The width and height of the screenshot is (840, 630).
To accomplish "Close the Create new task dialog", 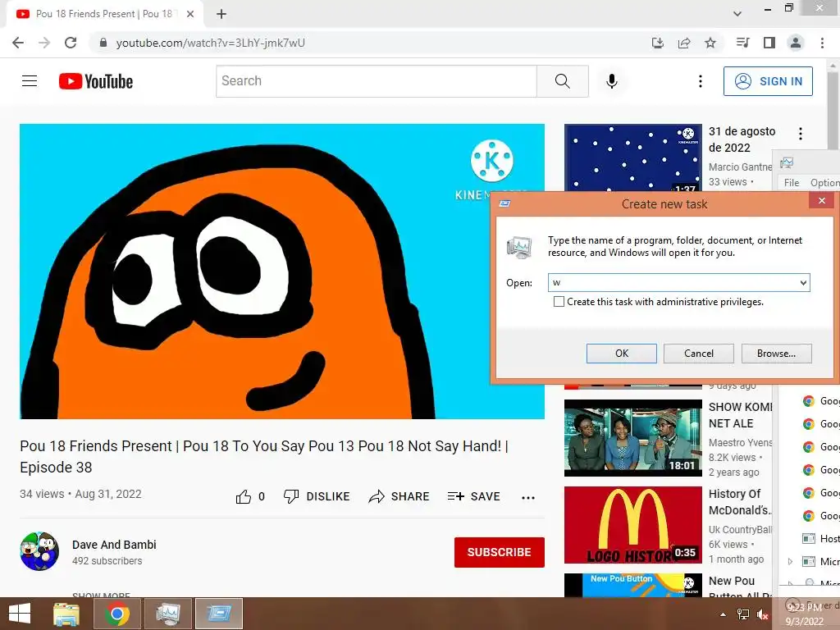I will 822,201.
